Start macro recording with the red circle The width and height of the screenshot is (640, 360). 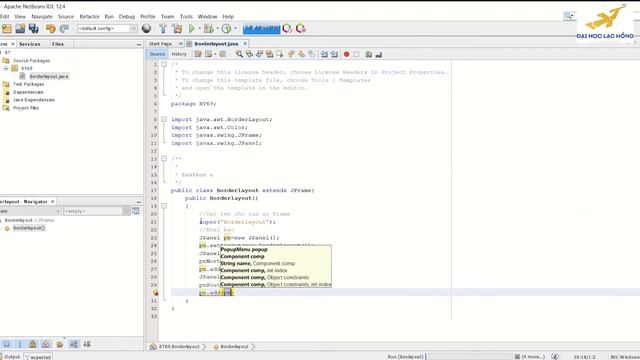point(347,54)
